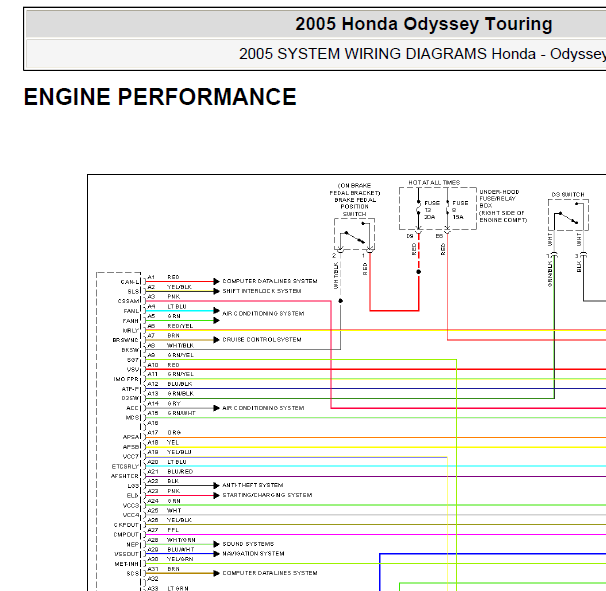Click the "A30 YEL/GRN" wire label
Viewport: 606px width, 591px height.
click(x=170, y=559)
